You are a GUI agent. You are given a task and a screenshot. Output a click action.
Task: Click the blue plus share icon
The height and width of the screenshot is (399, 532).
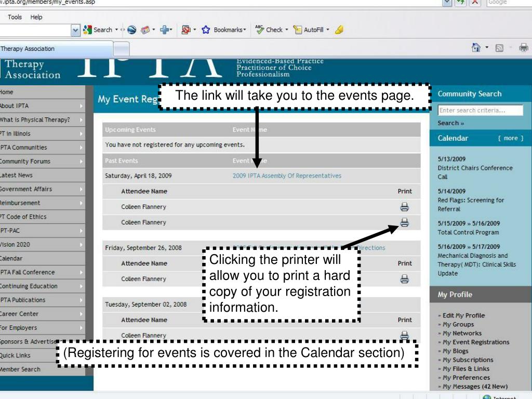165,30
